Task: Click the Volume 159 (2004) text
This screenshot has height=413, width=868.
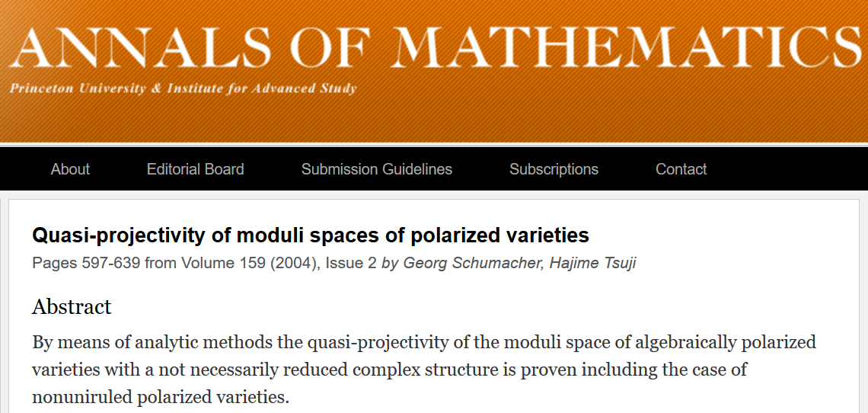Action: pyautogui.click(x=251, y=263)
